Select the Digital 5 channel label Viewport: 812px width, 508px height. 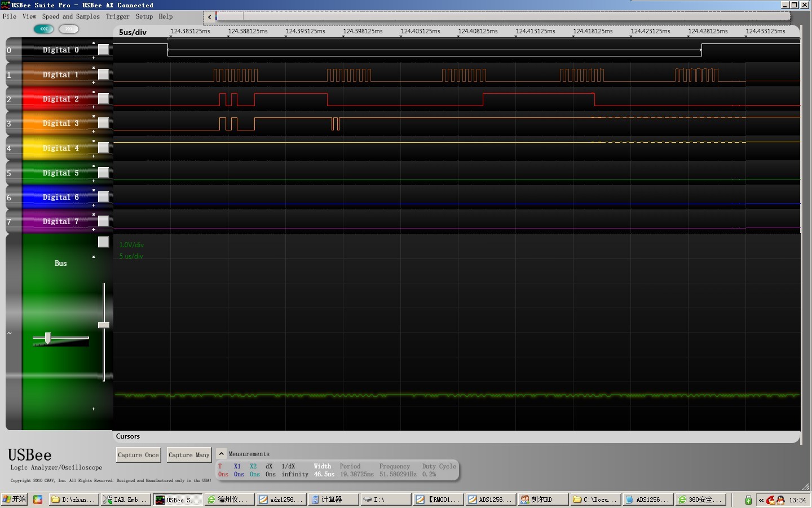tap(61, 173)
